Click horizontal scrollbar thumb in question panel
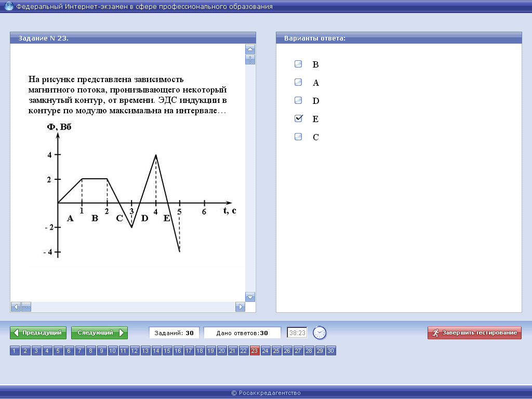Viewport: 532px width, 399px height. click(26, 307)
